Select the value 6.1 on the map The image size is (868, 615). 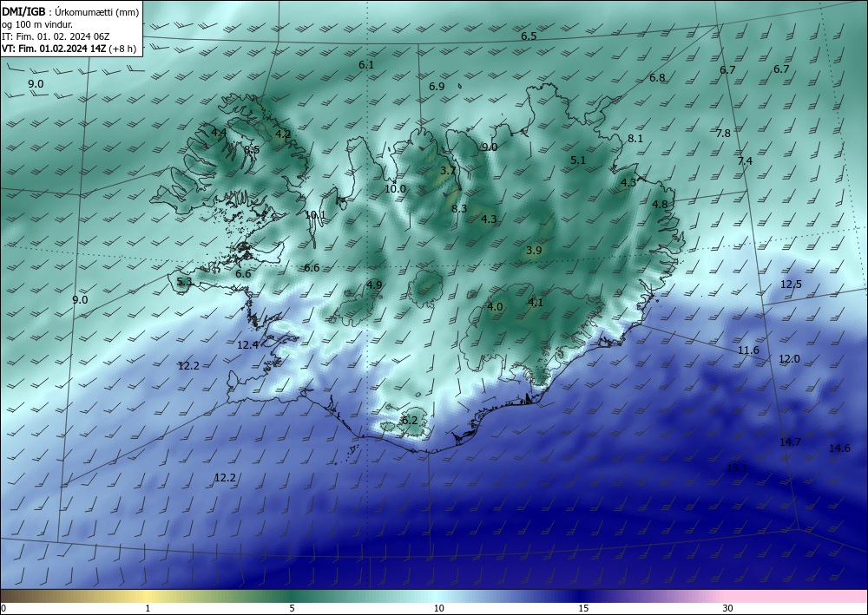click(366, 65)
